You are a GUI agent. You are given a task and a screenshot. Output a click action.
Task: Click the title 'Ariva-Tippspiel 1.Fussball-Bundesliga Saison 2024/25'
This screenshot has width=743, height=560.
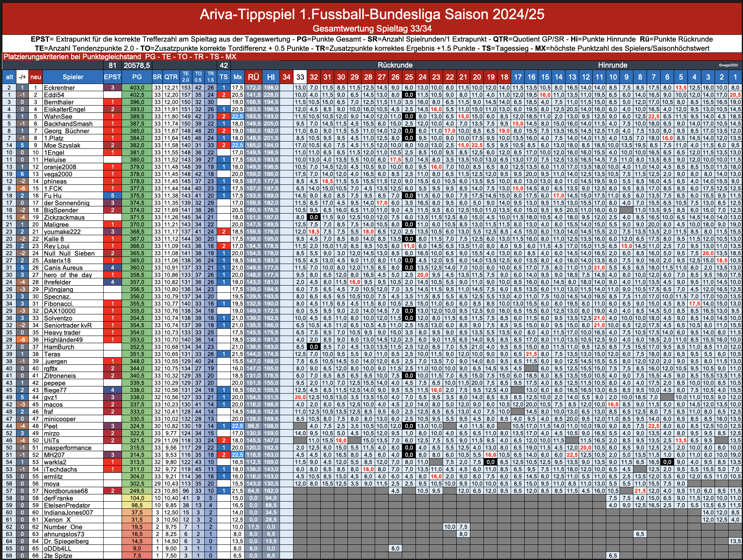click(372, 14)
